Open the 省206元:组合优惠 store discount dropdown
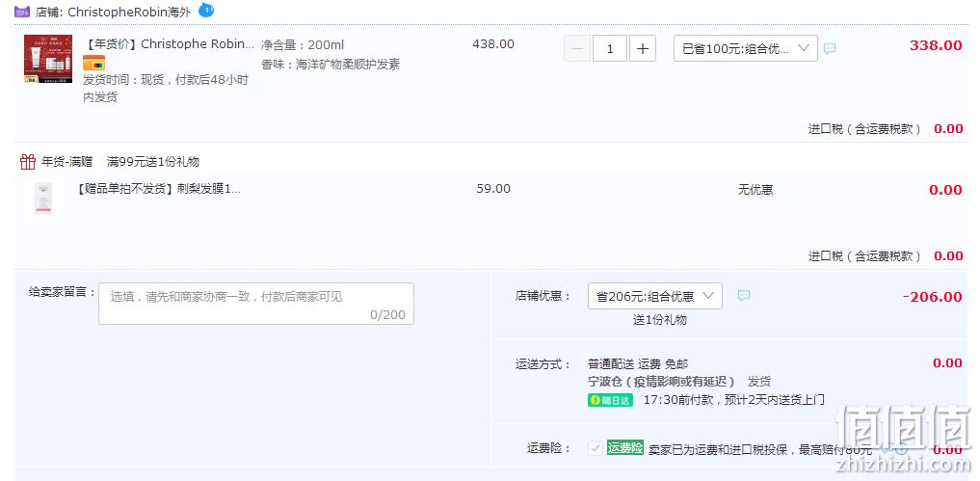This screenshot has width=980, height=481. pos(655,296)
